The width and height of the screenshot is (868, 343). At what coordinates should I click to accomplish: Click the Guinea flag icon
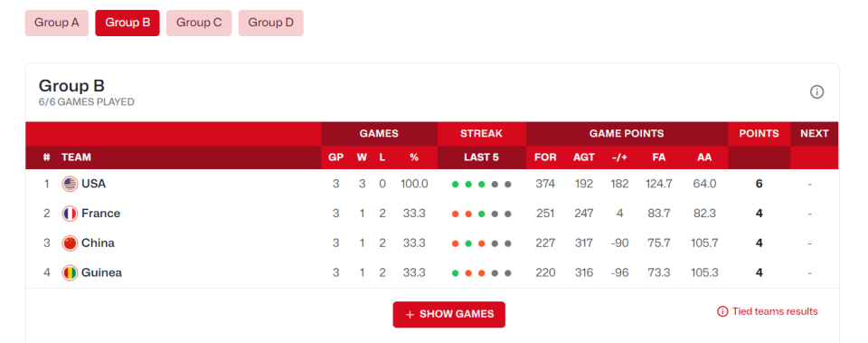coord(70,272)
